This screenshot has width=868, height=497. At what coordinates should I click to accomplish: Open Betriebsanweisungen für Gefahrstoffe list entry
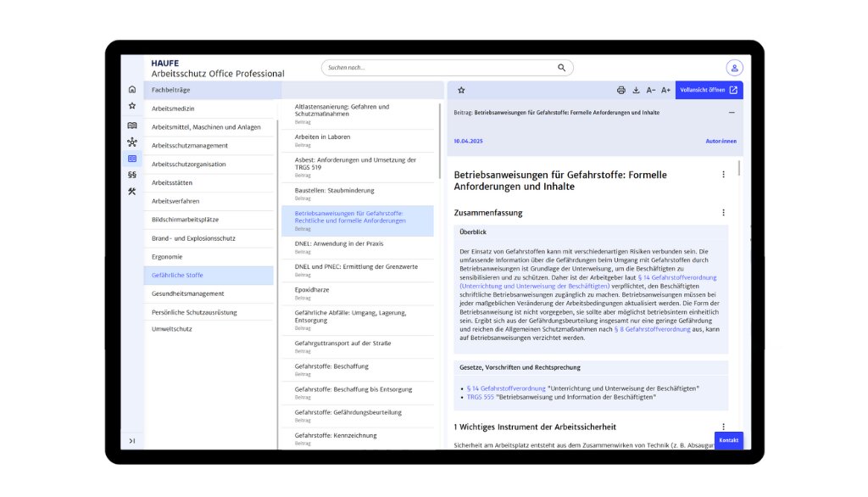coord(358,221)
